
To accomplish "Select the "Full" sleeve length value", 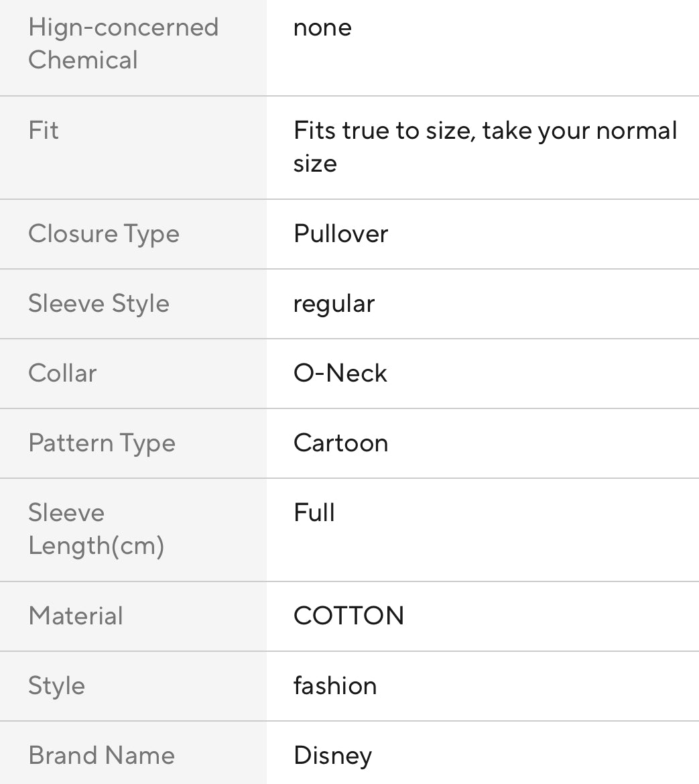I will 314,513.
